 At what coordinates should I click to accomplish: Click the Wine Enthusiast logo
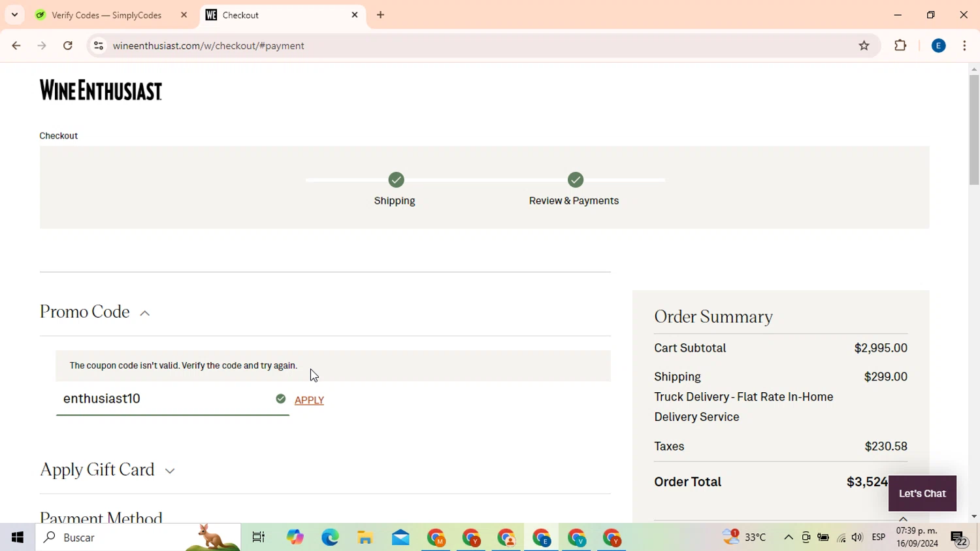[x=101, y=90]
